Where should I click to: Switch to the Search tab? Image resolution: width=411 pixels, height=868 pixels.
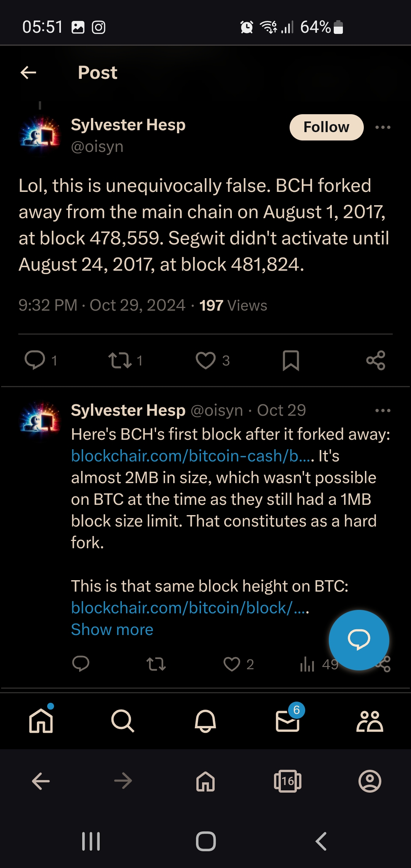(x=123, y=721)
